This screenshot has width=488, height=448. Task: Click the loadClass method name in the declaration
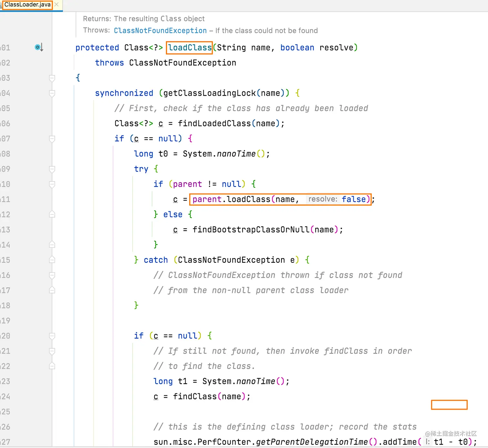pos(190,47)
